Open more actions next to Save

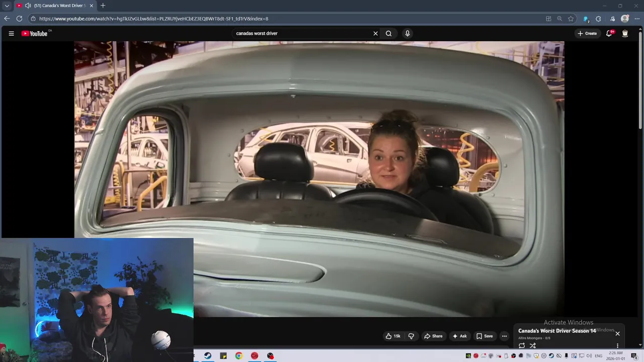[x=505, y=336]
